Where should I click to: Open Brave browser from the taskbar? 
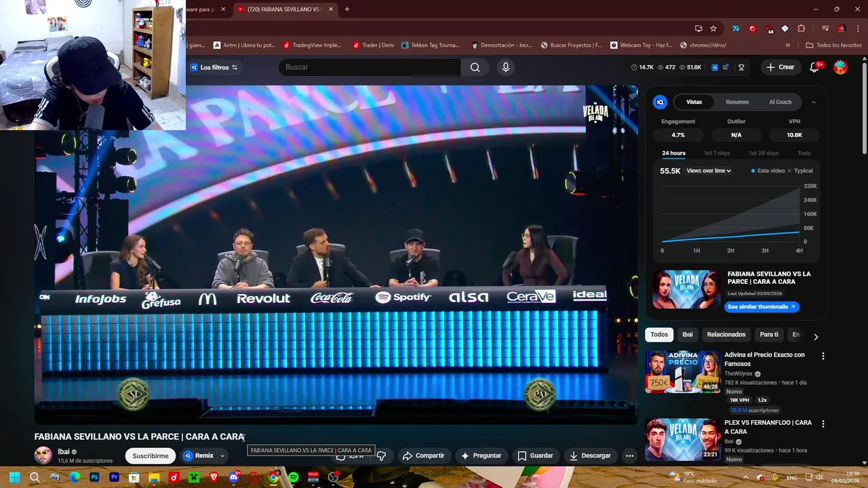[x=214, y=477]
